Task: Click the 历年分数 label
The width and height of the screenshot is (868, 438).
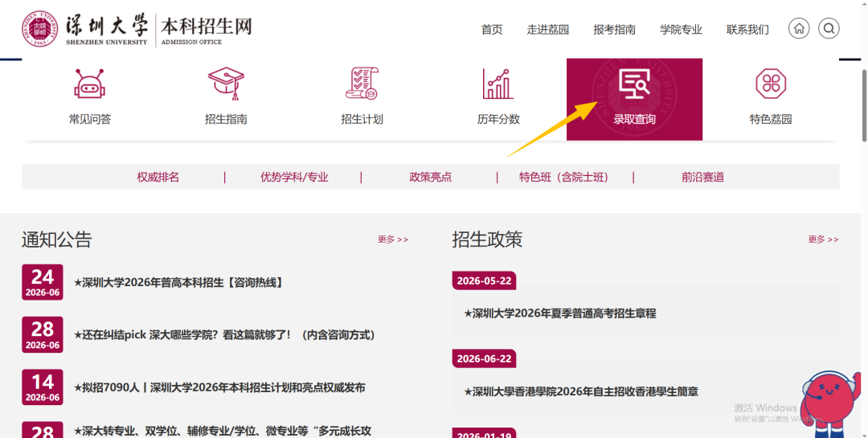Action: pos(498,119)
